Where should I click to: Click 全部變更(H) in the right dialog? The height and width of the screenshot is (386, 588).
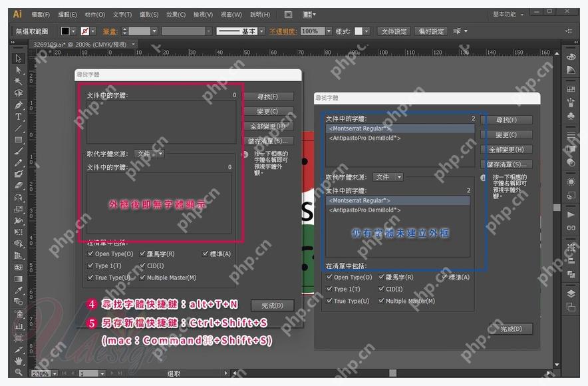(x=506, y=150)
